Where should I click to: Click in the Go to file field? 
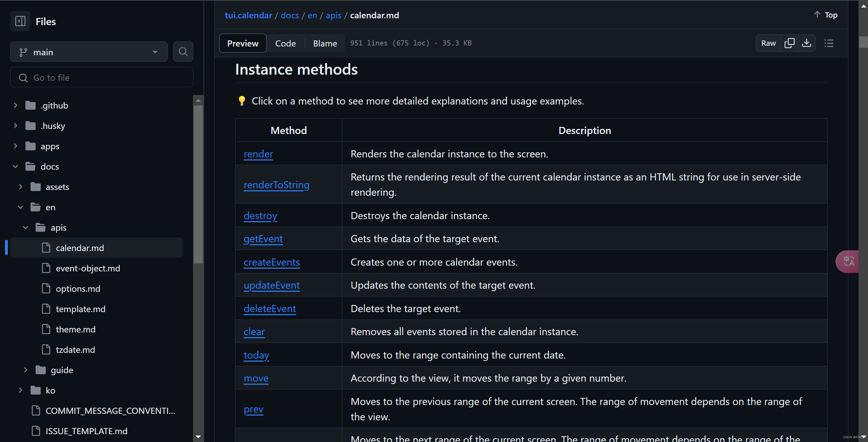pos(102,78)
